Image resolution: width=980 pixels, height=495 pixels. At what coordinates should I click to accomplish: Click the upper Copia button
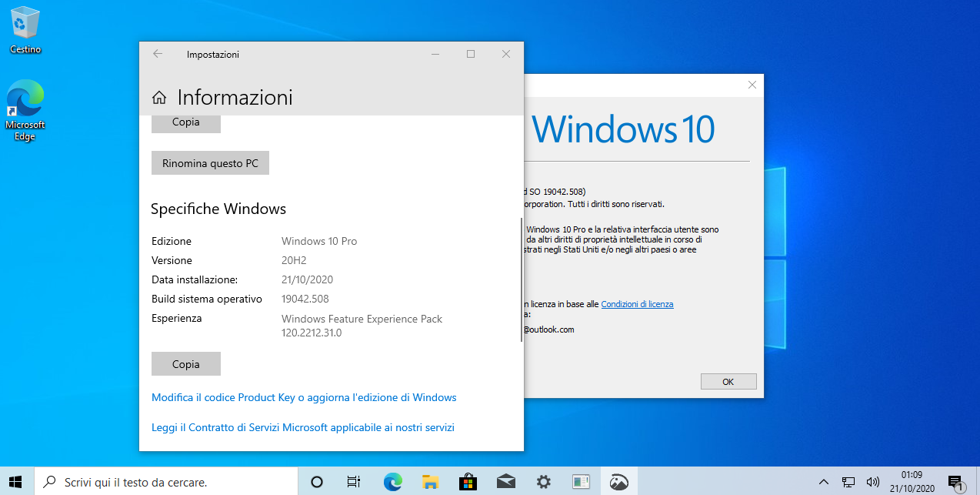coord(186,122)
